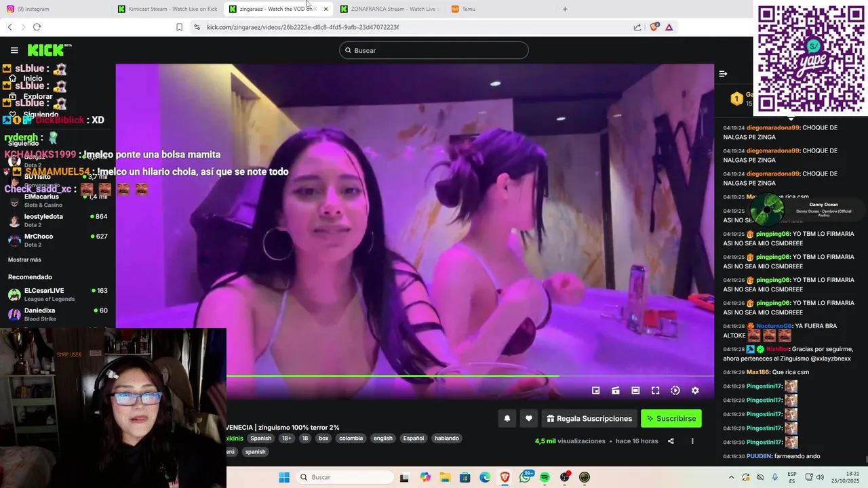Click the KICK logo
868x488 pixels.
pos(50,50)
